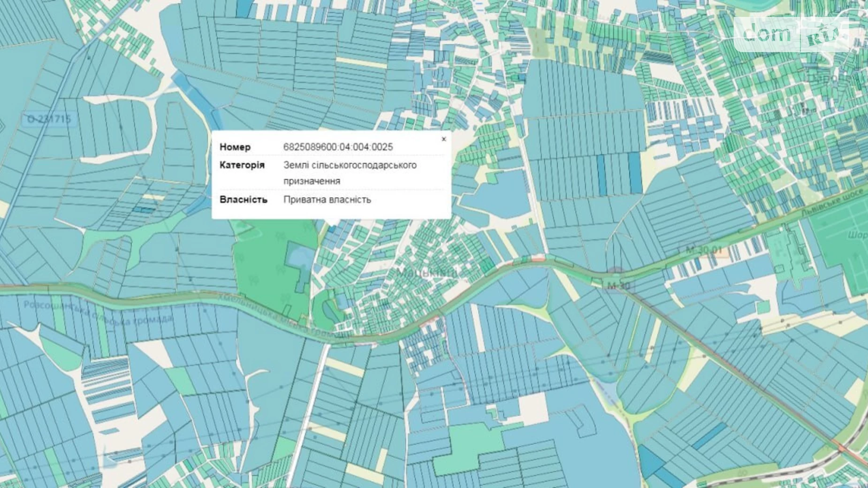
Task: Close the parcel info popup
Action: [443, 139]
